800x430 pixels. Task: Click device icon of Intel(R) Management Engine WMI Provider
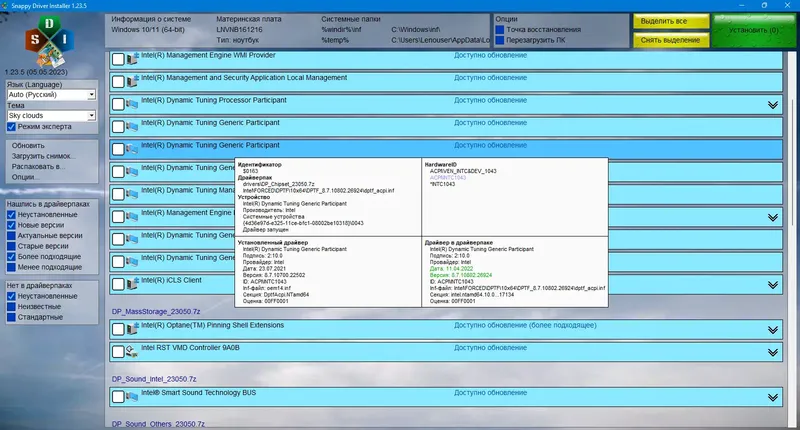pos(133,59)
